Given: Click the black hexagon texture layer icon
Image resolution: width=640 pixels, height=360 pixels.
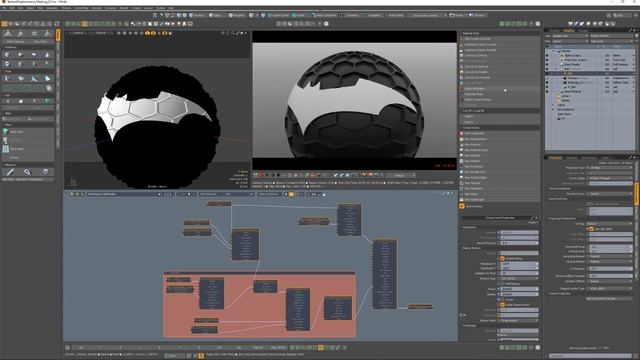Looking at the screenshot, I should [x=566, y=78].
